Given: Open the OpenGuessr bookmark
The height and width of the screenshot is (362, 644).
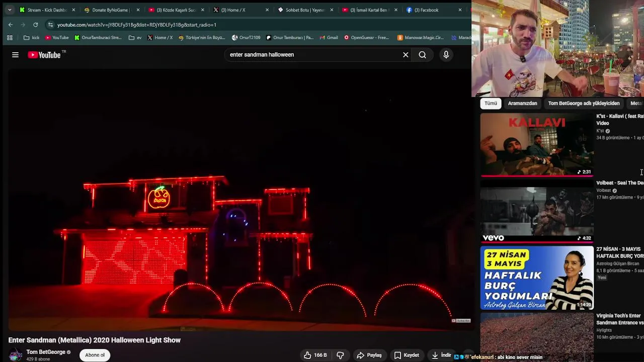Looking at the screenshot, I should click(x=366, y=38).
